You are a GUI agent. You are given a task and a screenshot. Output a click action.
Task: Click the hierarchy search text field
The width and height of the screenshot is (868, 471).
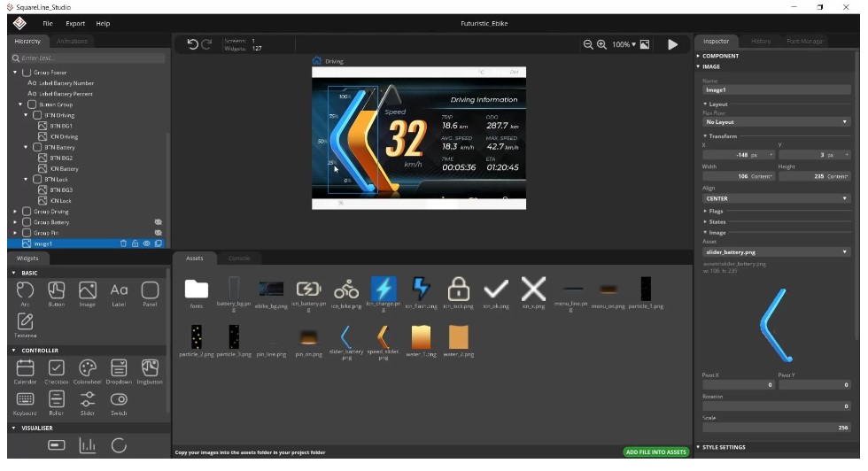pyautogui.click(x=89, y=58)
